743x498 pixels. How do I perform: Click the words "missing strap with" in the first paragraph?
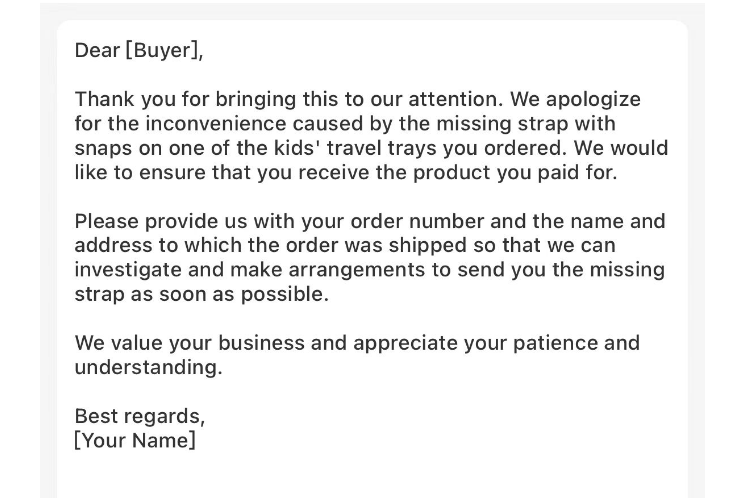point(526,124)
